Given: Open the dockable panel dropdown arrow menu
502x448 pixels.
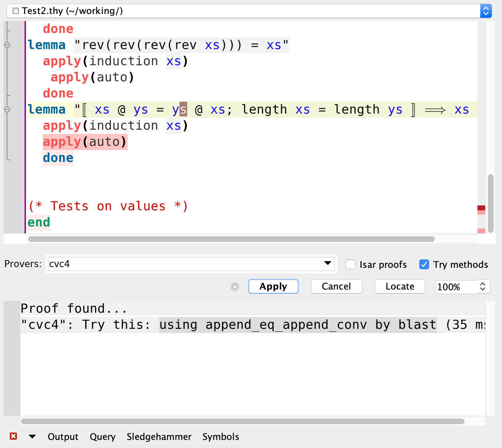Looking at the screenshot, I should point(32,436).
